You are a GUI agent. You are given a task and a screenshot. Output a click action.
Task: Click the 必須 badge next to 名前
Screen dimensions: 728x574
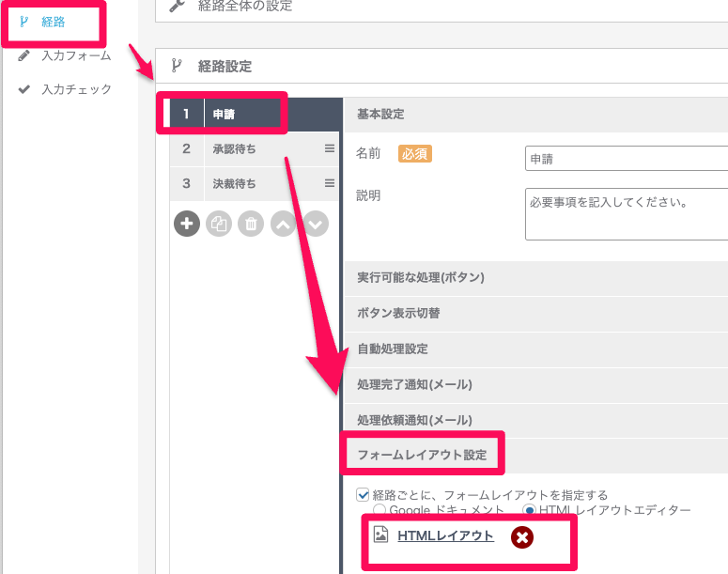click(x=415, y=154)
